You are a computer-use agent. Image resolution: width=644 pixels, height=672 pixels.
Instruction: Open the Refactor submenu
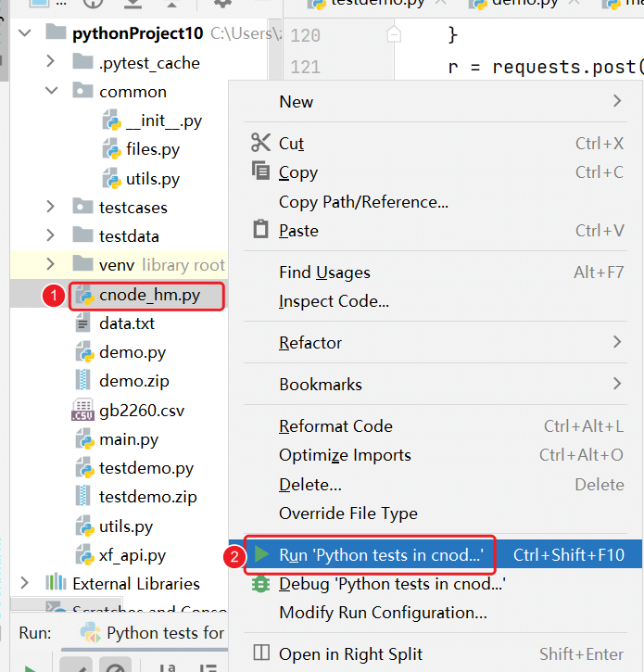click(x=436, y=342)
